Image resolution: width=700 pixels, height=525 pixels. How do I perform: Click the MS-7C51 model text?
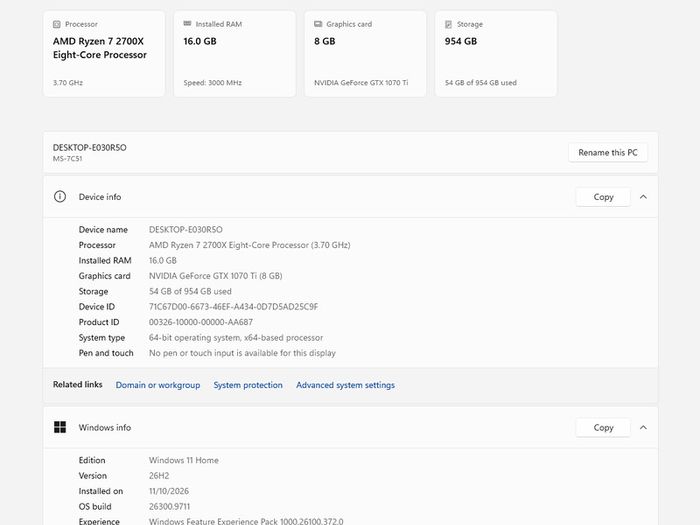[67, 158]
